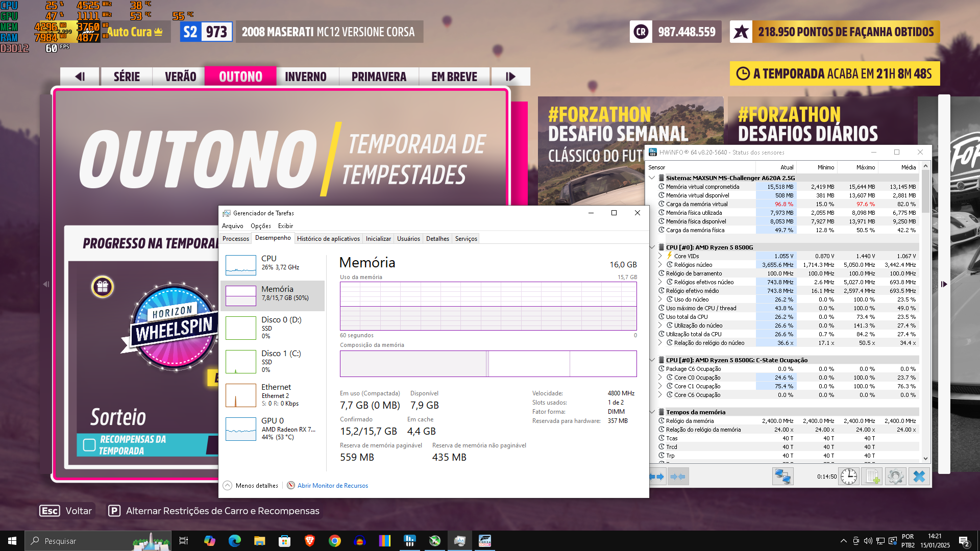Select CPU performance item in sidebar
The image size is (980, 551).
point(273,265)
